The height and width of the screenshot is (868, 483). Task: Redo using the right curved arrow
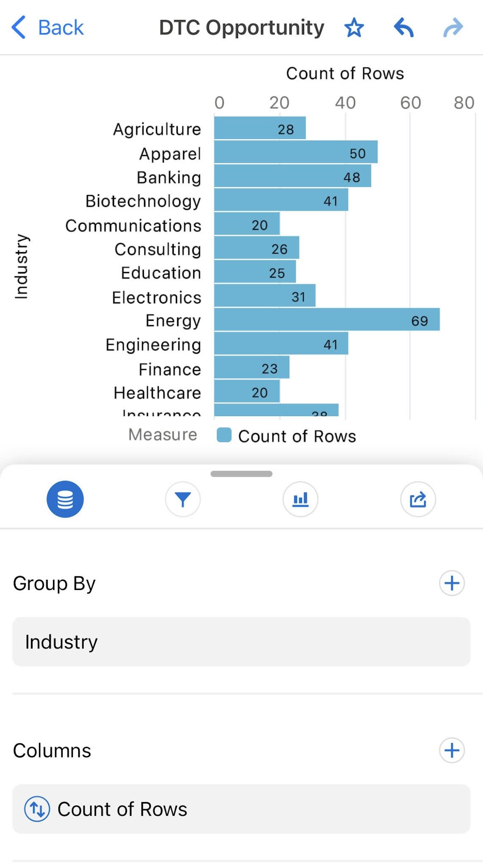point(453,28)
